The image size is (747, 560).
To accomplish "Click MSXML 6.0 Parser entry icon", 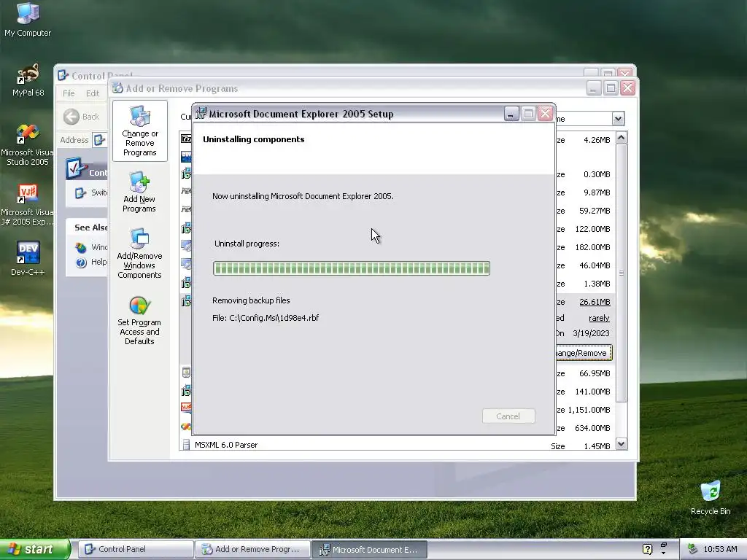I will point(186,445).
